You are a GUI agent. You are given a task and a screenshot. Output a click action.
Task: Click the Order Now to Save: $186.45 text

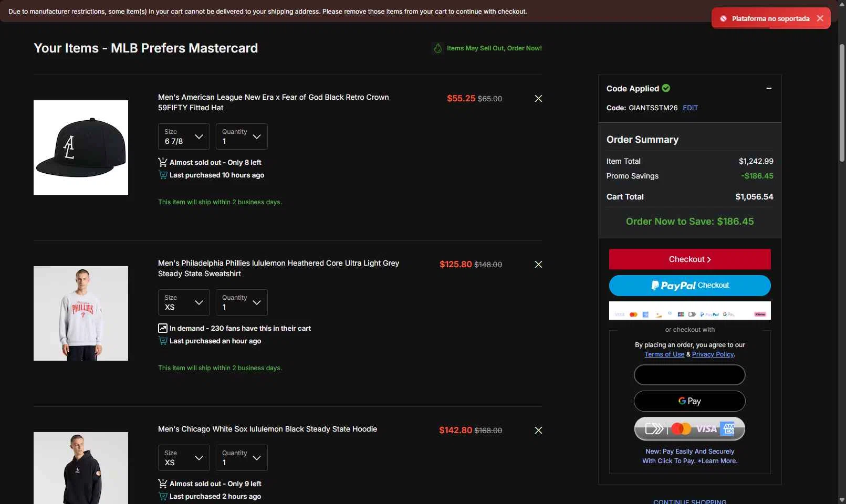[x=690, y=222]
